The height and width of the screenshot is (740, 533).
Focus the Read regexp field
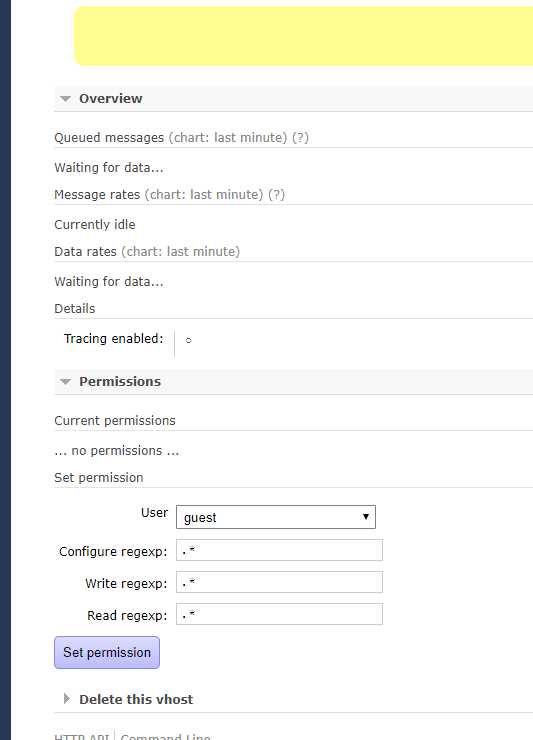tap(279, 614)
